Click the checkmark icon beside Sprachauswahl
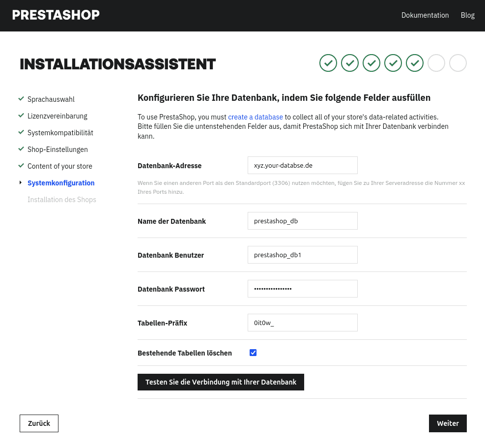485x448 pixels. (21, 99)
